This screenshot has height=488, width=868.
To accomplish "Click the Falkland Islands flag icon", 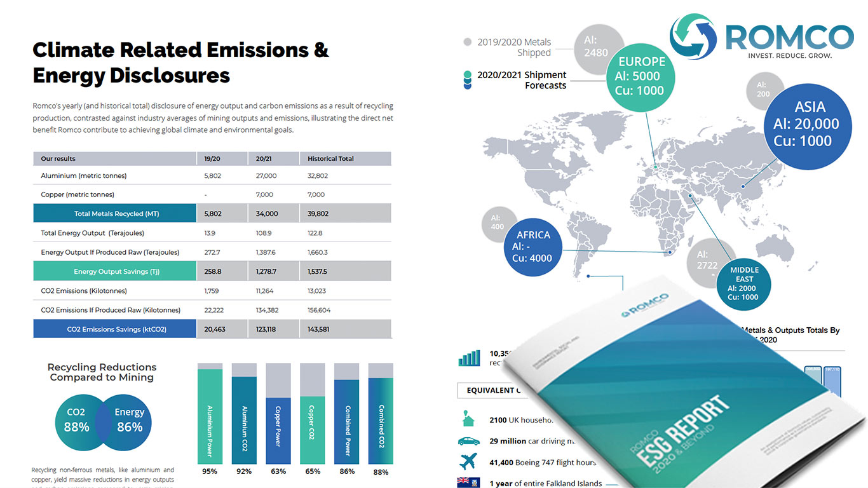I will 468,483.
